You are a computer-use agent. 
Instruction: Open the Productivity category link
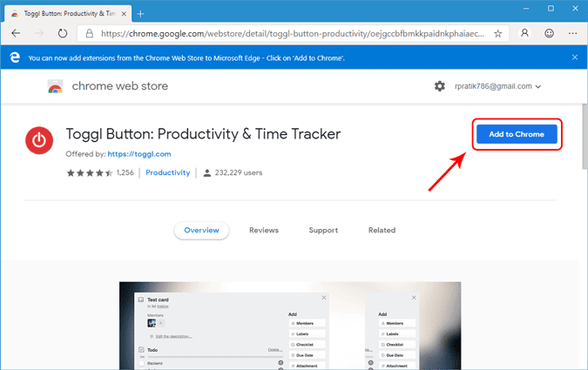point(167,172)
